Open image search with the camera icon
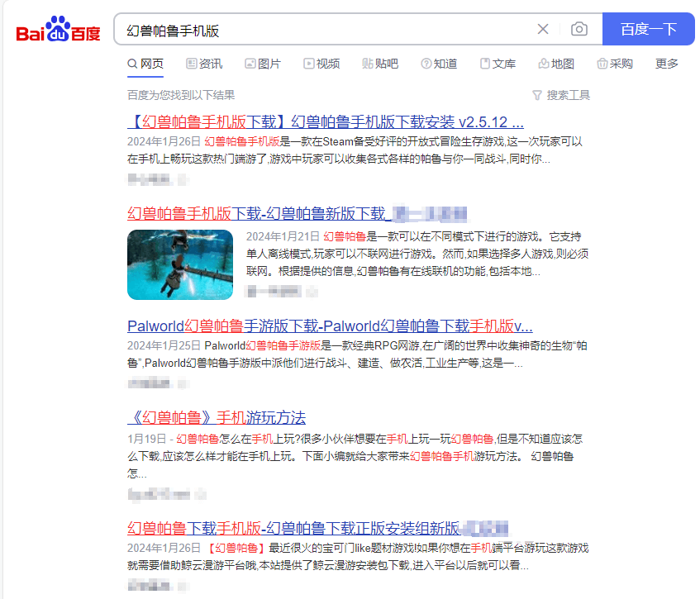Viewport: 700px width, 599px height. tap(579, 29)
